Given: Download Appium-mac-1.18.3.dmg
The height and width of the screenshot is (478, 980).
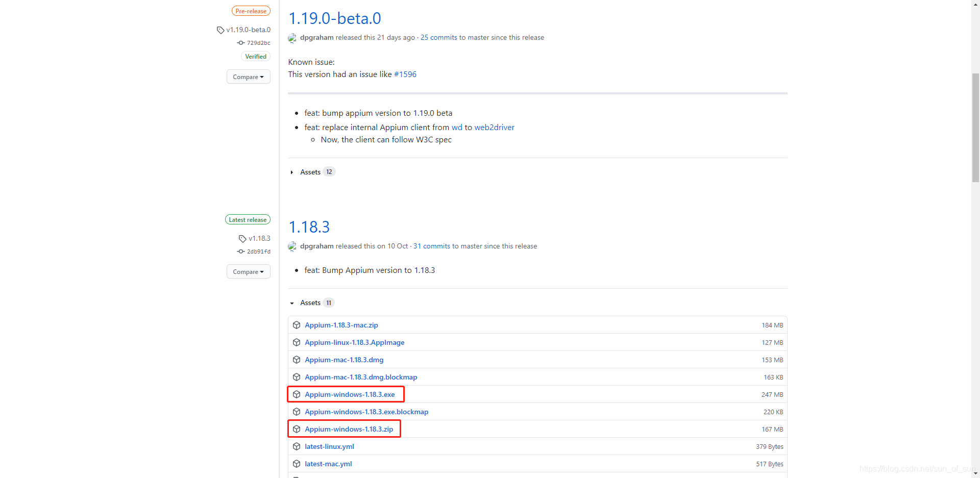Looking at the screenshot, I should pyautogui.click(x=344, y=360).
